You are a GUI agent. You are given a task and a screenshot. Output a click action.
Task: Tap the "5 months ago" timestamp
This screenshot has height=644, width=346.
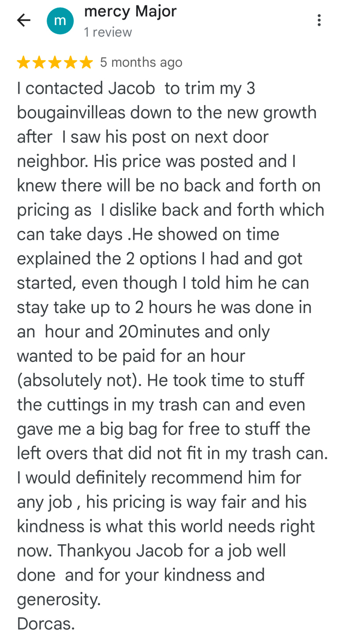coord(141,62)
